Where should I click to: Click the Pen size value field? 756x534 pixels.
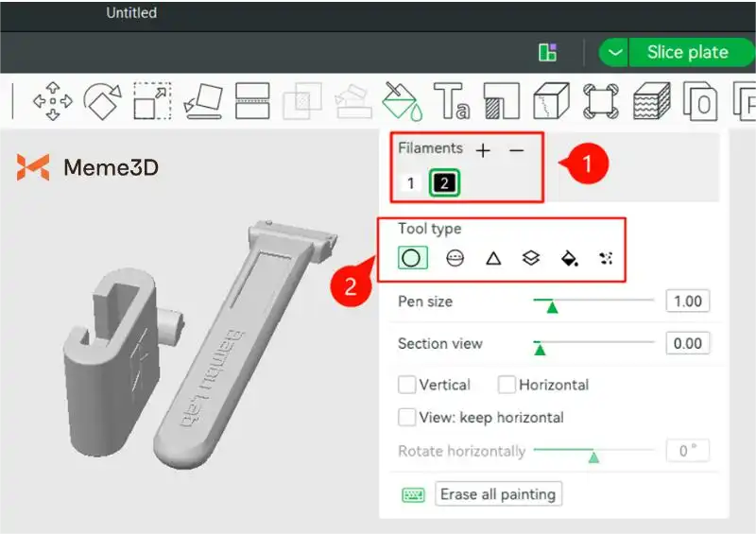687,301
